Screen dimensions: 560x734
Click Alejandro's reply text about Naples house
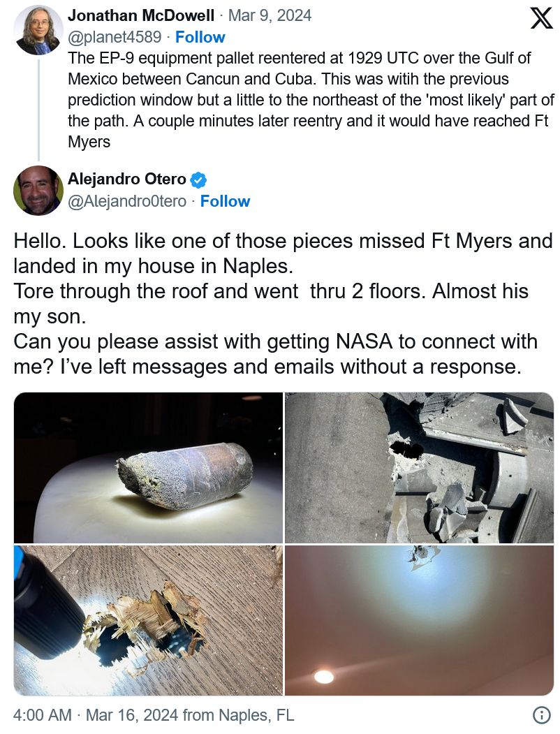[283, 304]
